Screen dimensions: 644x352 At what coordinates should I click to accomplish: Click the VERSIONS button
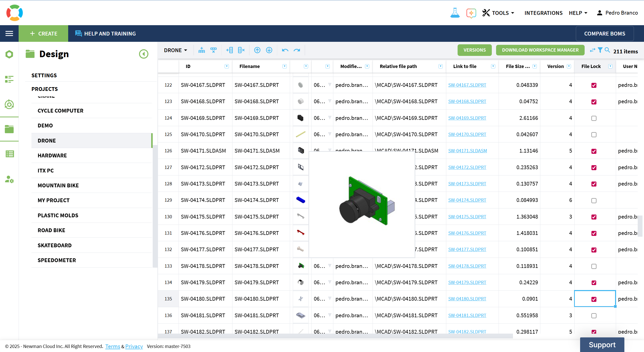(474, 50)
